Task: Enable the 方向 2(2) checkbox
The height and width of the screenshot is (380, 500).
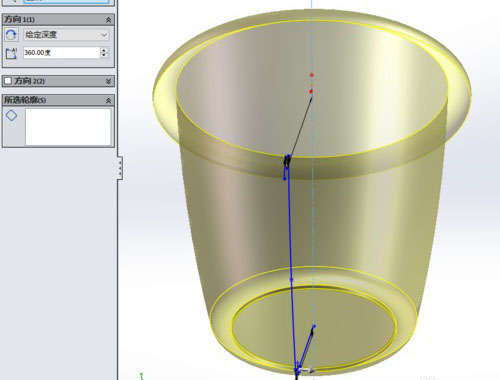Action: point(8,81)
